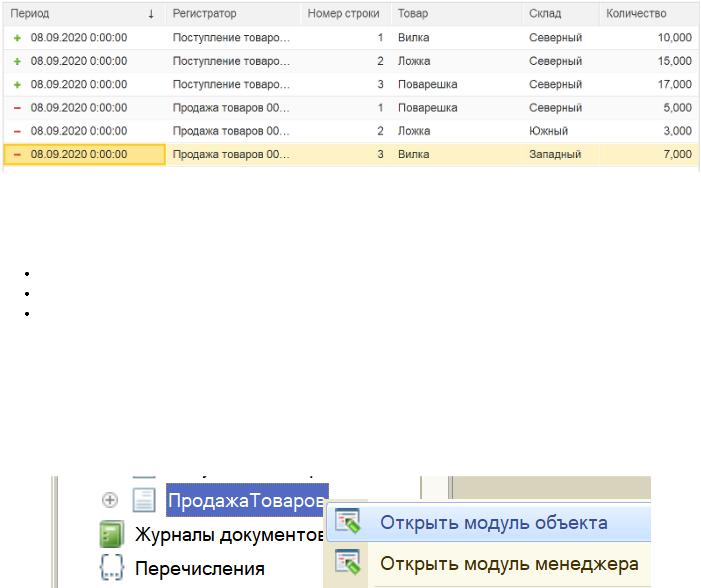Click the icon next to Открыть модуль объекта

coord(348,523)
